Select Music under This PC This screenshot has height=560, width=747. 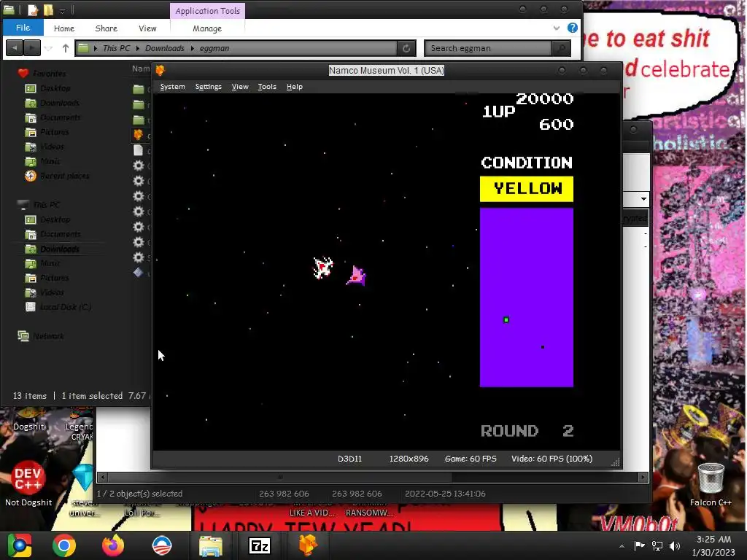click(50, 263)
